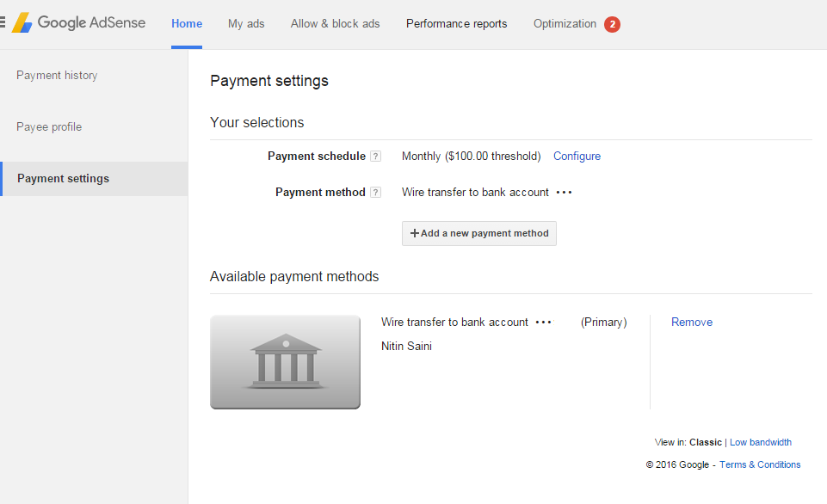The width and height of the screenshot is (827, 504).
Task: Switch to Low bandwidth view
Action: tap(761, 442)
